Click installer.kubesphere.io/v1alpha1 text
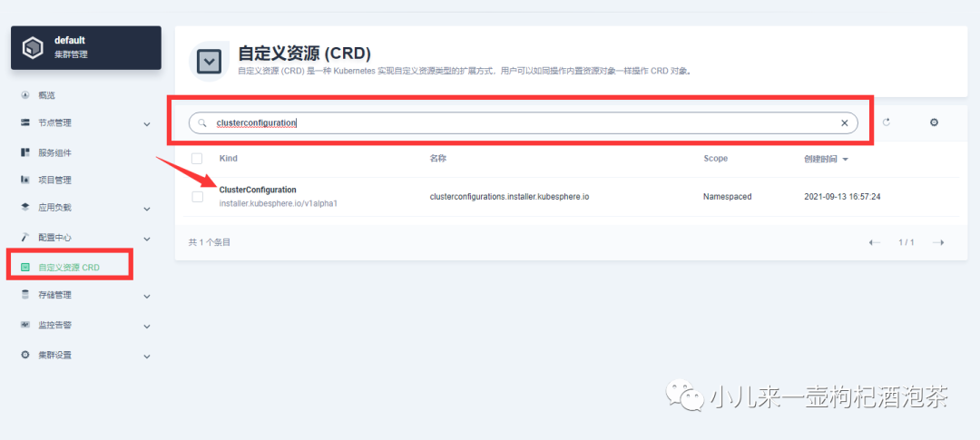This screenshot has height=440, width=980. (x=279, y=204)
